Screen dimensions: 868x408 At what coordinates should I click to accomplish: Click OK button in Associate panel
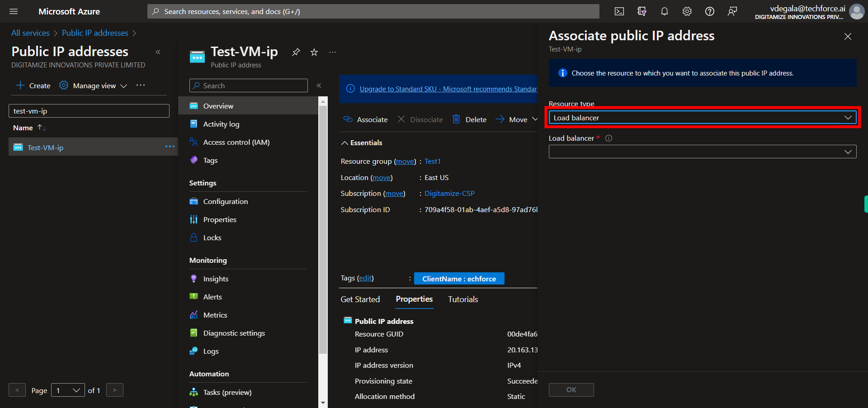(x=571, y=390)
